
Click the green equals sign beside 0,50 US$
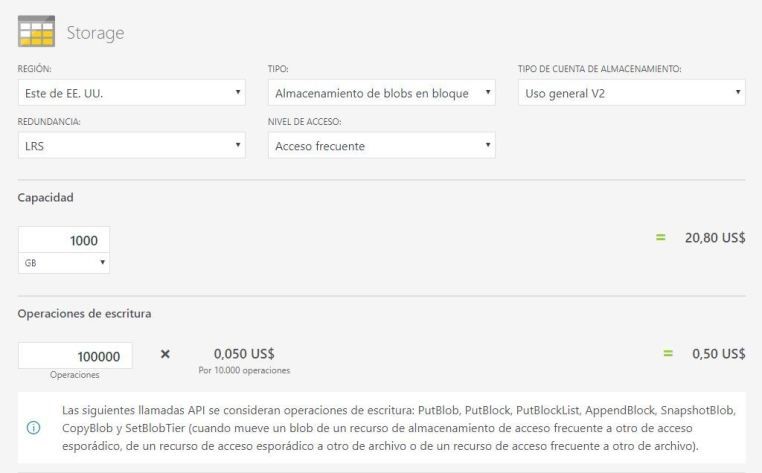(x=667, y=354)
